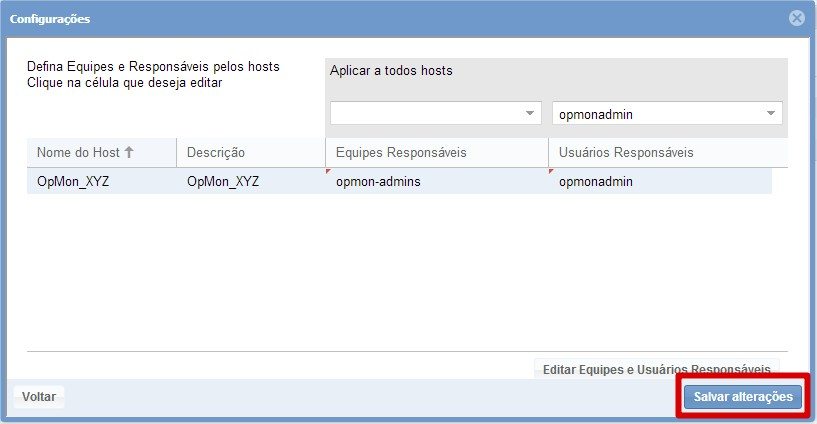Expand the empty teams dropdown arrow

pos(531,114)
